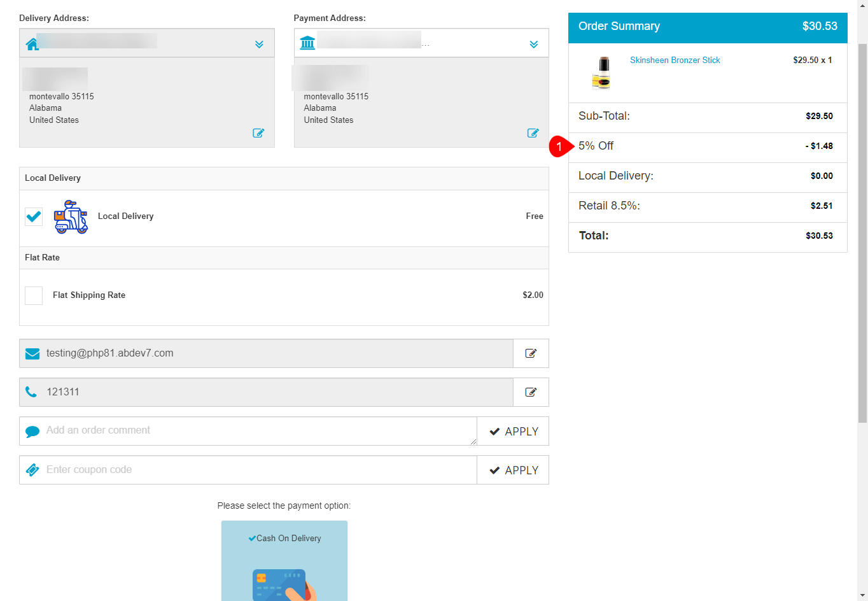
Task: Expand the Delivery Address dropdown
Action: point(259,44)
